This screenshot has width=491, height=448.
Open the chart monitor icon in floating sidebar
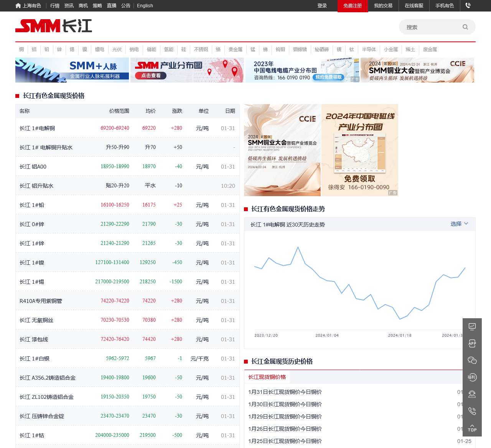pos(472,327)
